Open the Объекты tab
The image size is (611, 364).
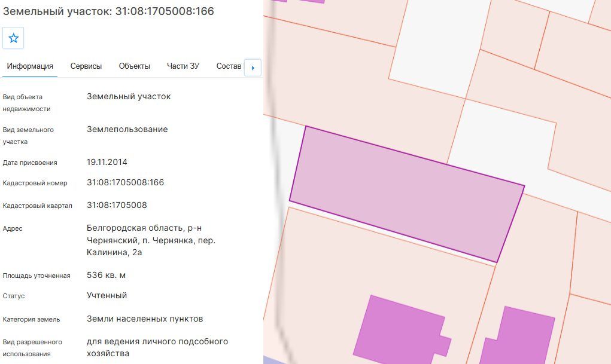(135, 66)
